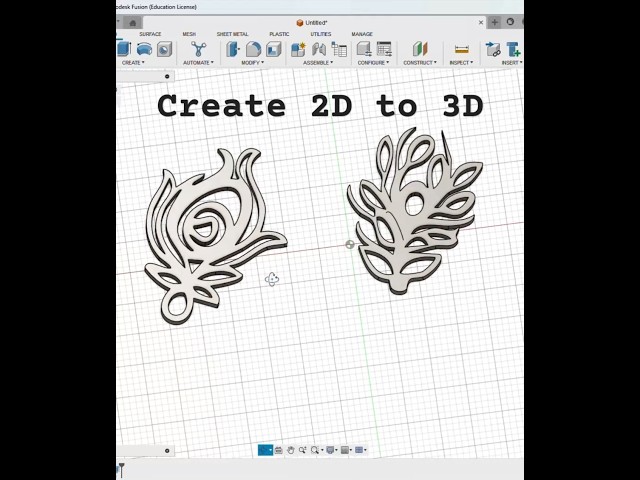Click the New Component icon with star
This screenshot has width=640, height=480.
pos(298,49)
